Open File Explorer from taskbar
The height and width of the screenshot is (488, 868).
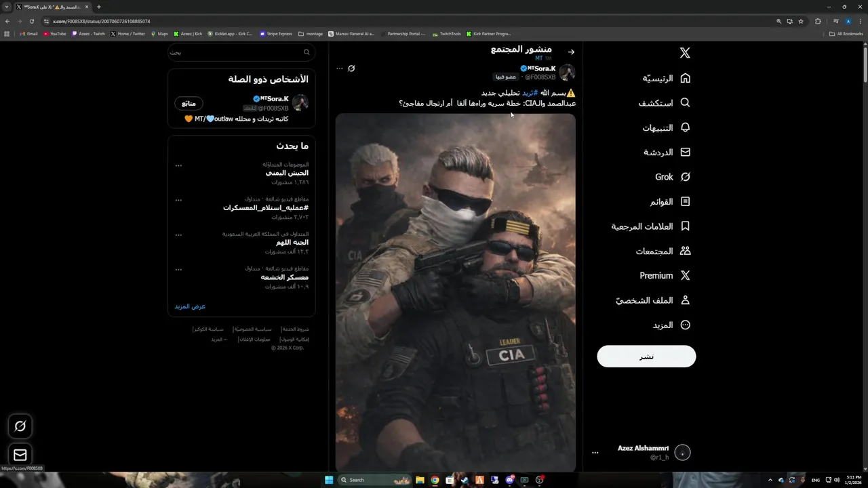tap(420, 480)
